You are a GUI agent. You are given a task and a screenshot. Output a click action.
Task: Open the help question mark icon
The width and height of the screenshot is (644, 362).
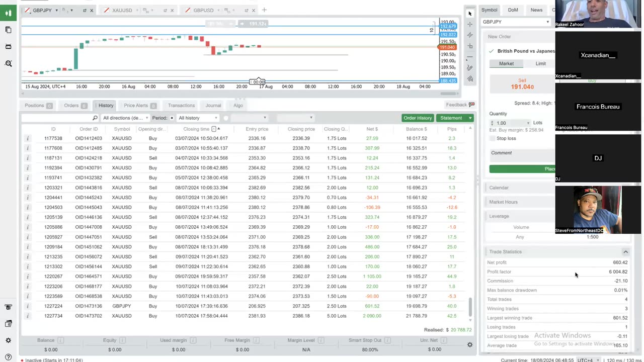click(x=8, y=357)
